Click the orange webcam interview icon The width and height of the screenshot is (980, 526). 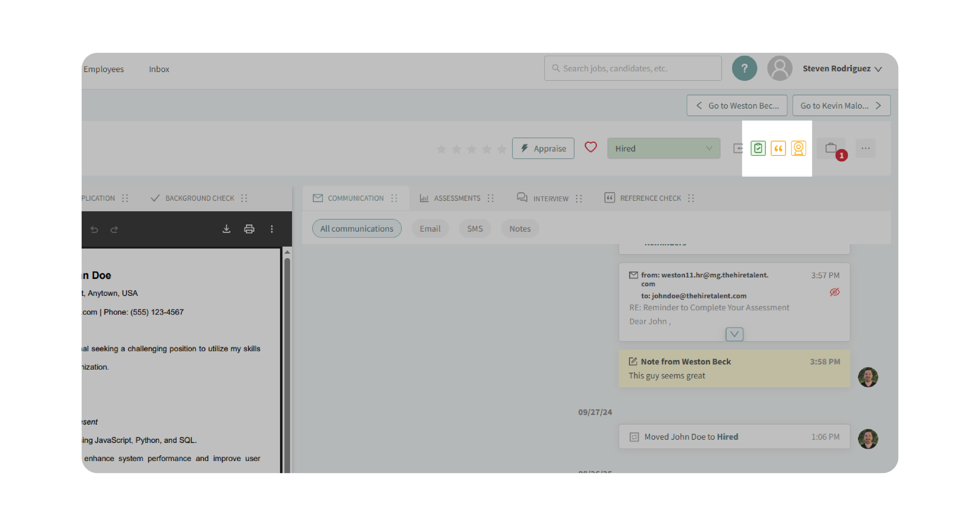(798, 148)
